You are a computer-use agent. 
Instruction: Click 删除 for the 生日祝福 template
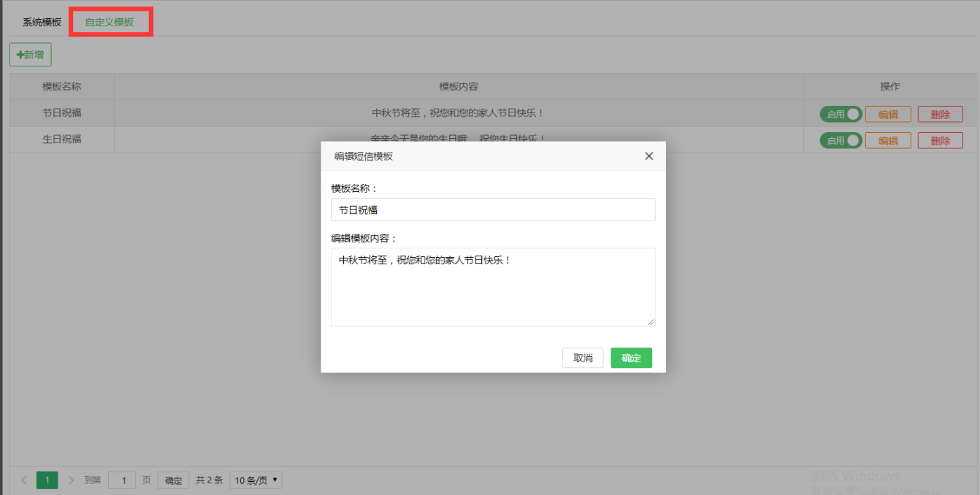pyautogui.click(x=940, y=139)
